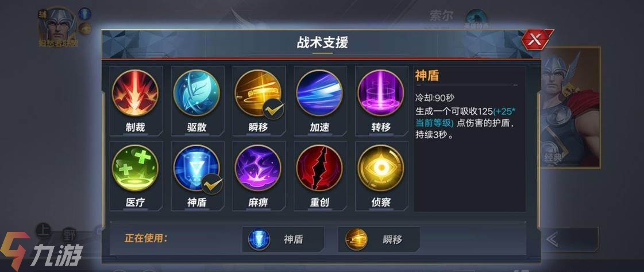Click the 神盾 description title
The image size is (644, 272).
427,76
